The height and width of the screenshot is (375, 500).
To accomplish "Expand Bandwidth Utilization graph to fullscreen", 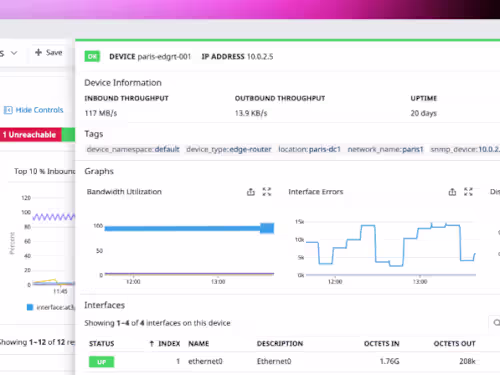I will (x=267, y=192).
